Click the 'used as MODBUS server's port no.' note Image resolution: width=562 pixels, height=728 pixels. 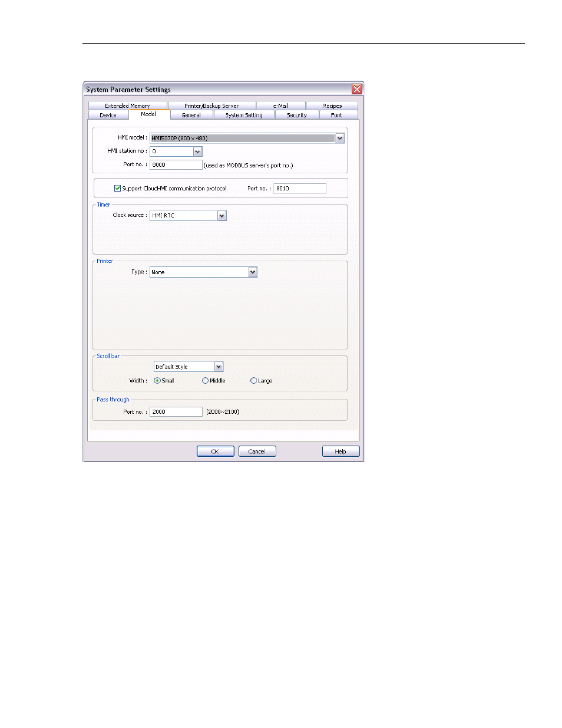click(x=249, y=166)
